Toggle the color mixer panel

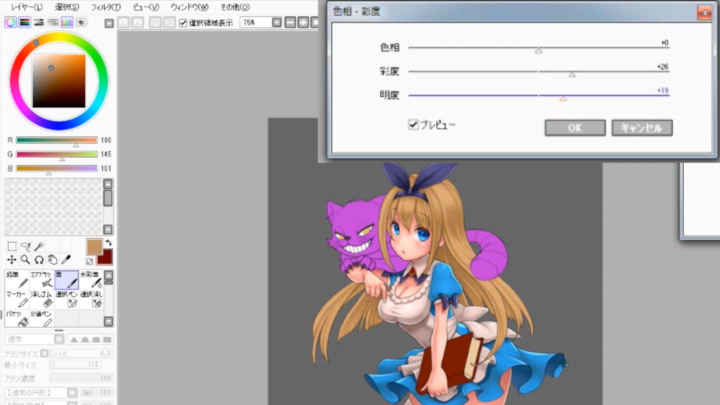click(x=53, y=22)
